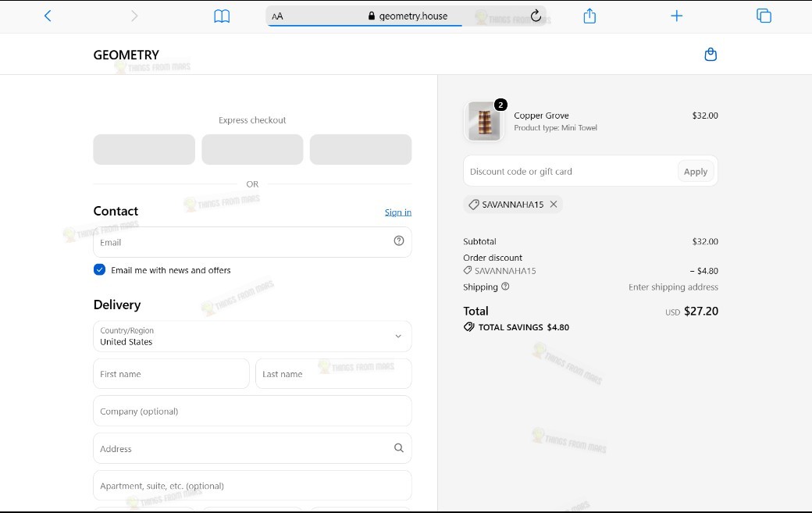Screen dimensions: 812x513
Task: Click the Enter shipping address text
Action: tap(673, 287)
